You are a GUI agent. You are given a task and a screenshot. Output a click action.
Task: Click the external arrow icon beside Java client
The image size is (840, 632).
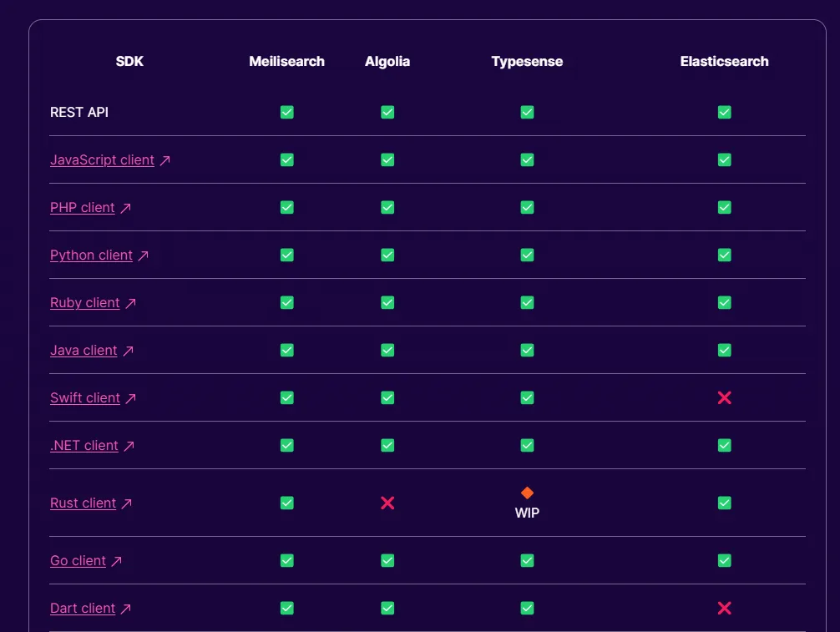point(128,351)
